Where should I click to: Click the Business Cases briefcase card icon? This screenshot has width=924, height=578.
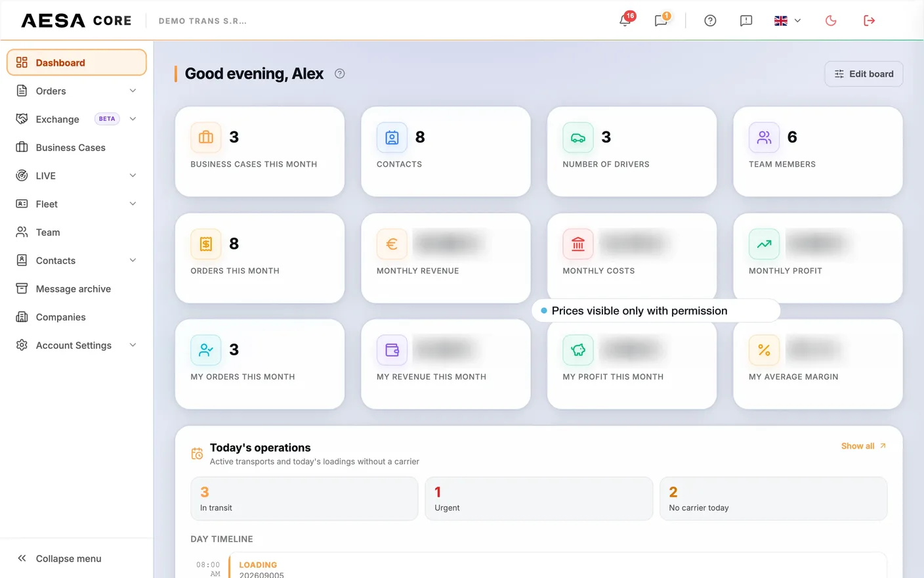(x=206, y=137)
